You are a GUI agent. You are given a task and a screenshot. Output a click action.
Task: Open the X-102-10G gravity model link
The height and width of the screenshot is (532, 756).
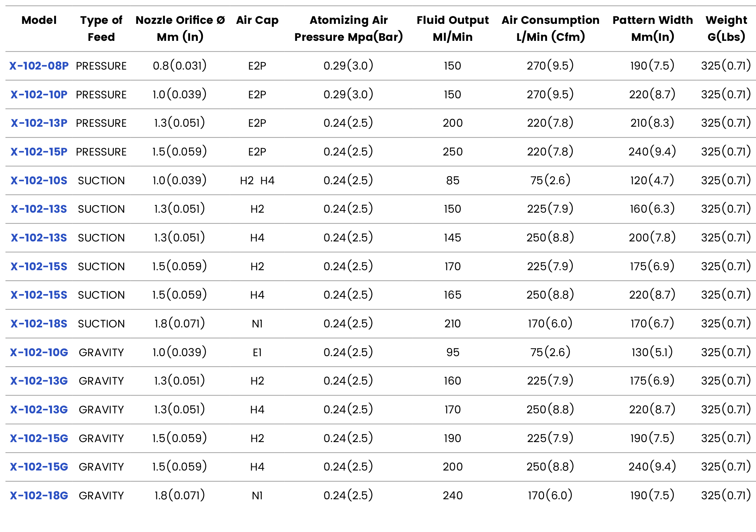click(39, 353)
